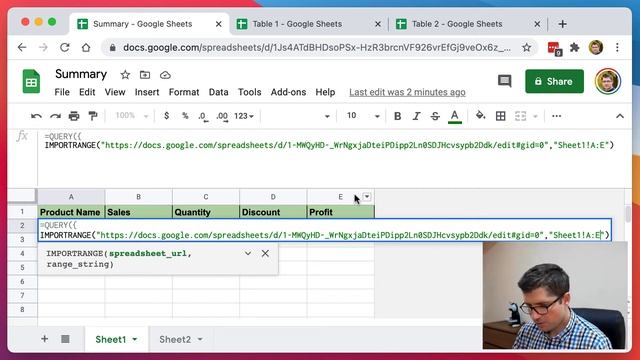Open the more toolbar options ellipsis

556,116
